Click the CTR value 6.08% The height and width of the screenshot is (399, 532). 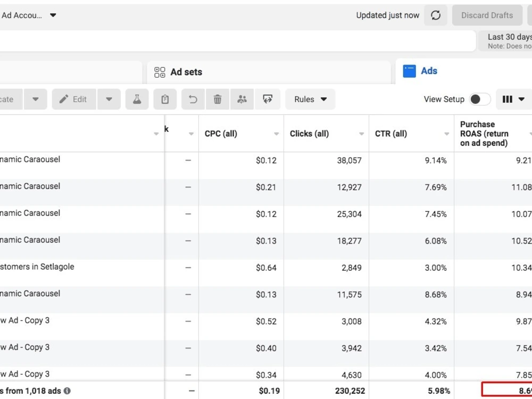tap(436, 241)
